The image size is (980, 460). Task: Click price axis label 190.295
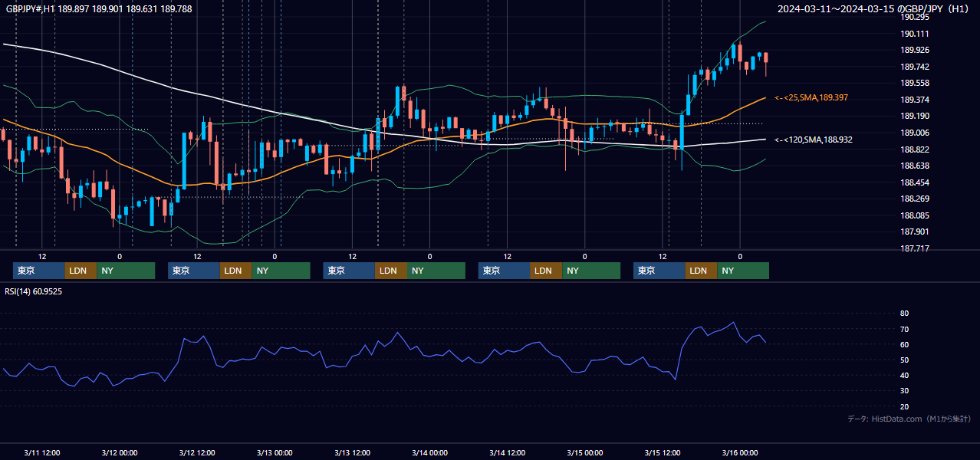[915, 17]
